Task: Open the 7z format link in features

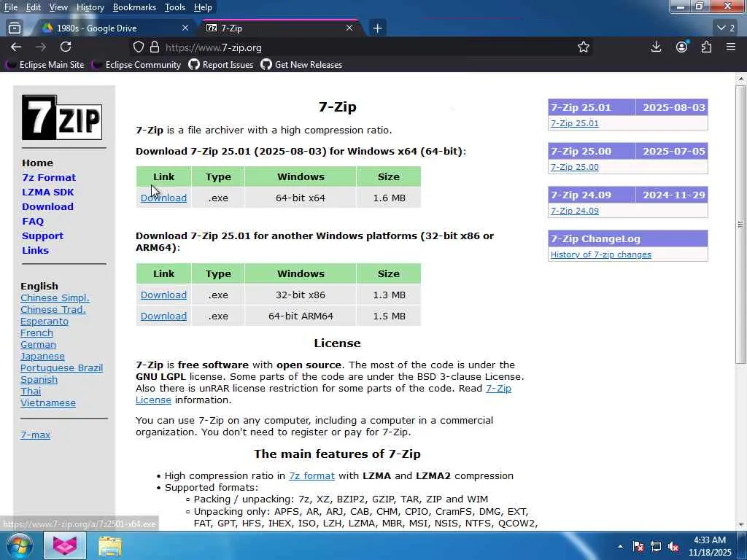Action: pos(311,475)
